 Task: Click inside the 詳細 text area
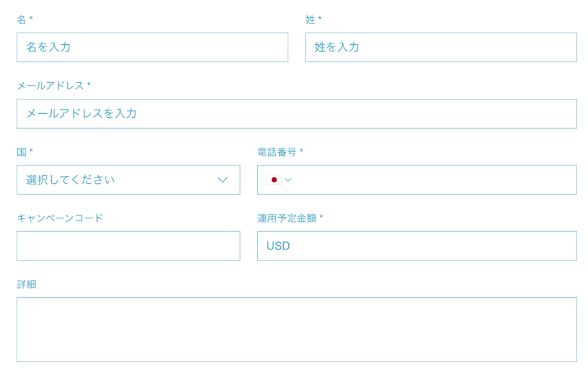click(297, 329)
